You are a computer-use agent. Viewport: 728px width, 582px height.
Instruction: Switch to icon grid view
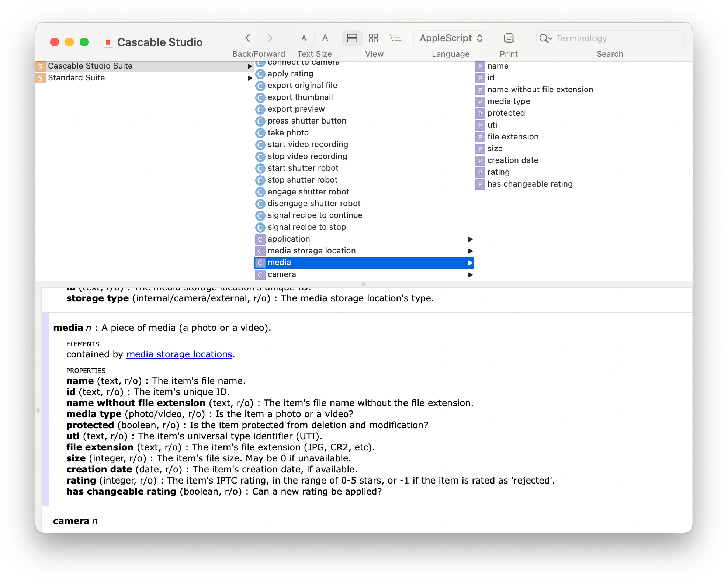(x=374, y=38)
